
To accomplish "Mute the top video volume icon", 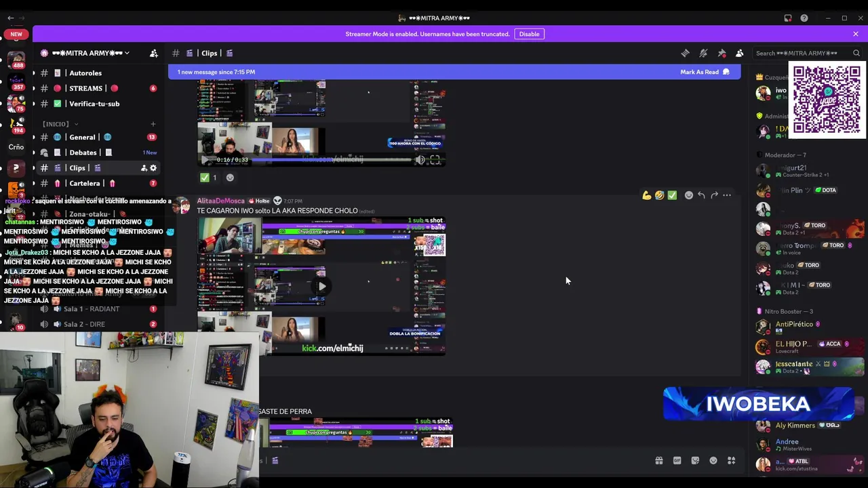I will 420,160.
